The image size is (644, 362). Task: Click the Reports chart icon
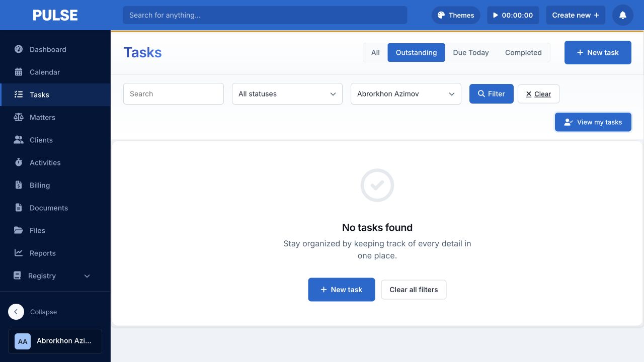(x=19, y=253)
